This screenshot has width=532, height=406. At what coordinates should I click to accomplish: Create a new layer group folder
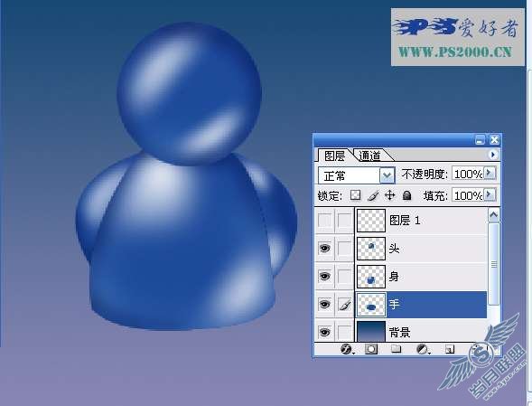click(396, 349)
